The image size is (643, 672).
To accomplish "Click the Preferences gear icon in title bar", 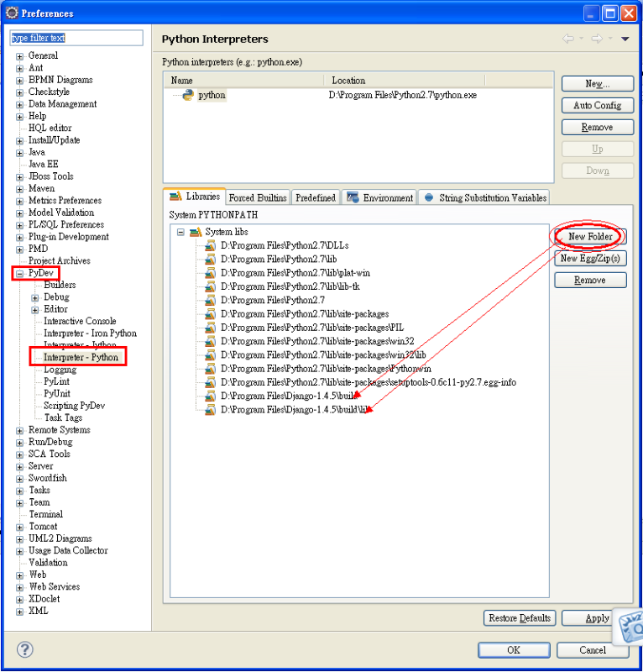I will 12,13.
